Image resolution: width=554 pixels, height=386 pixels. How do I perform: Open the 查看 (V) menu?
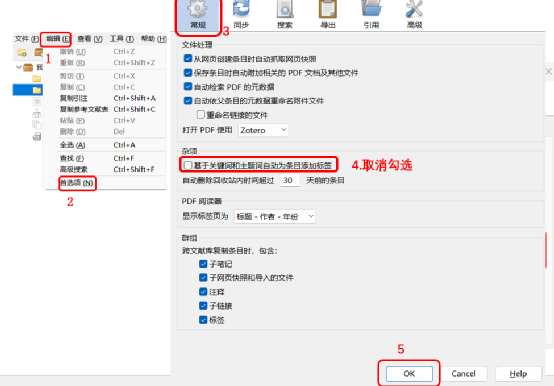tap(90, 38)
